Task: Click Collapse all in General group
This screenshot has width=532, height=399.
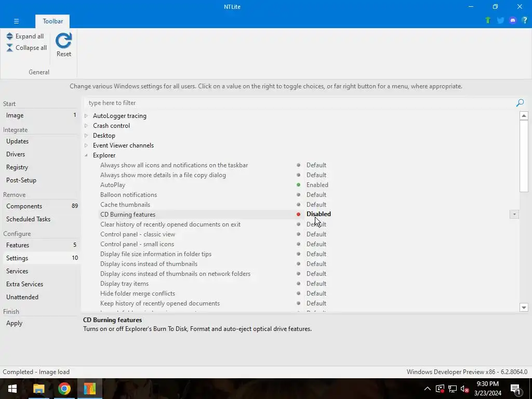Action: pos(26,48)
